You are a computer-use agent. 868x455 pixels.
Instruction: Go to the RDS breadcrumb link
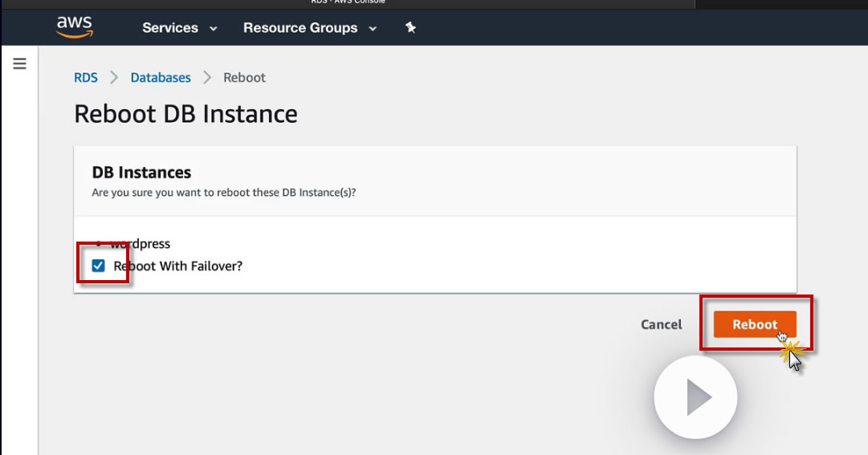click(86, 78)
